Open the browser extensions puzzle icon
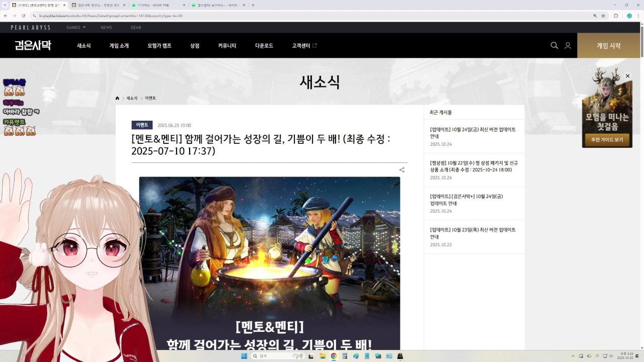The width and height of the screenshot is (644, 362). pyautogui.click(x=616, y=16)
